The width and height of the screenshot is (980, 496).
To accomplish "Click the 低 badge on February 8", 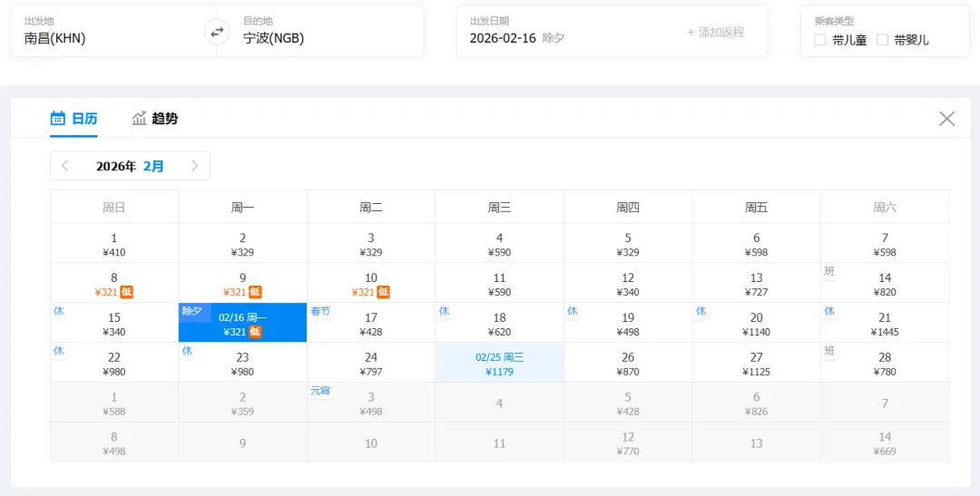I will coord(127,292).
